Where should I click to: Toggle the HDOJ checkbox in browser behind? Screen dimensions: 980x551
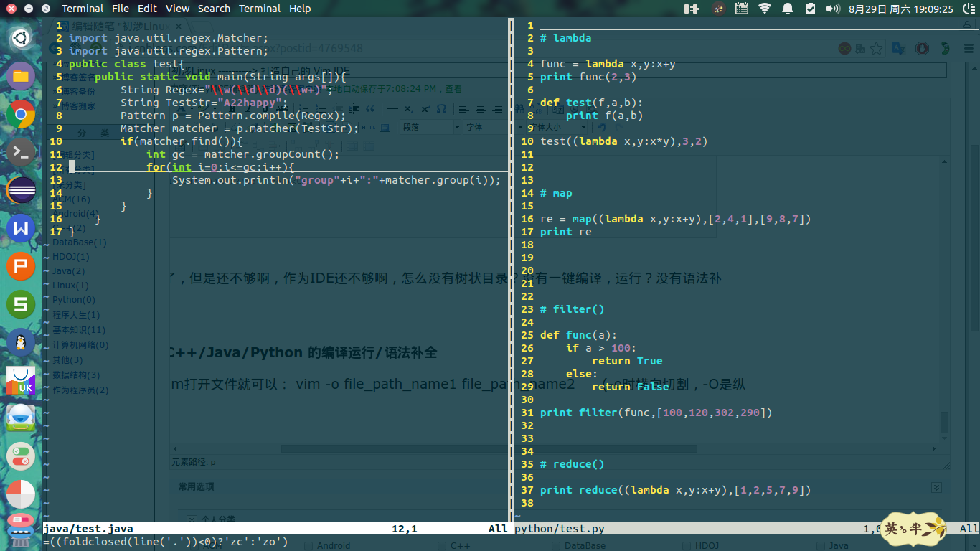click(685, 546)
